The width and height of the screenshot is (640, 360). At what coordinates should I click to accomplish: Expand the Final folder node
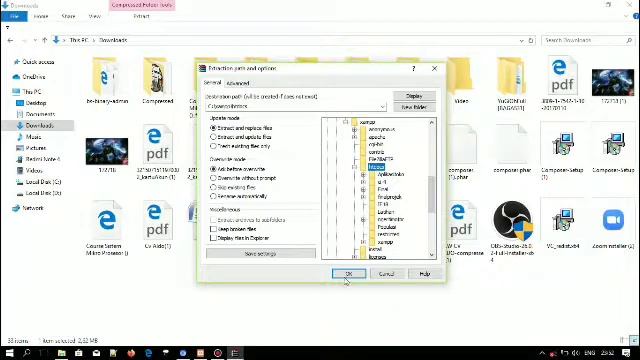click(363, 189)
